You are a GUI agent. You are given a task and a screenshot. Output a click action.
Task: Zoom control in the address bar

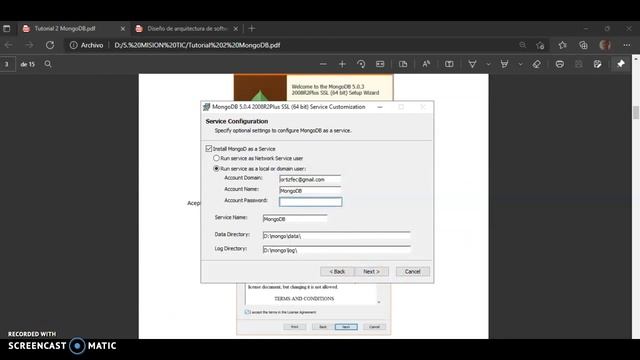(522, 45)
